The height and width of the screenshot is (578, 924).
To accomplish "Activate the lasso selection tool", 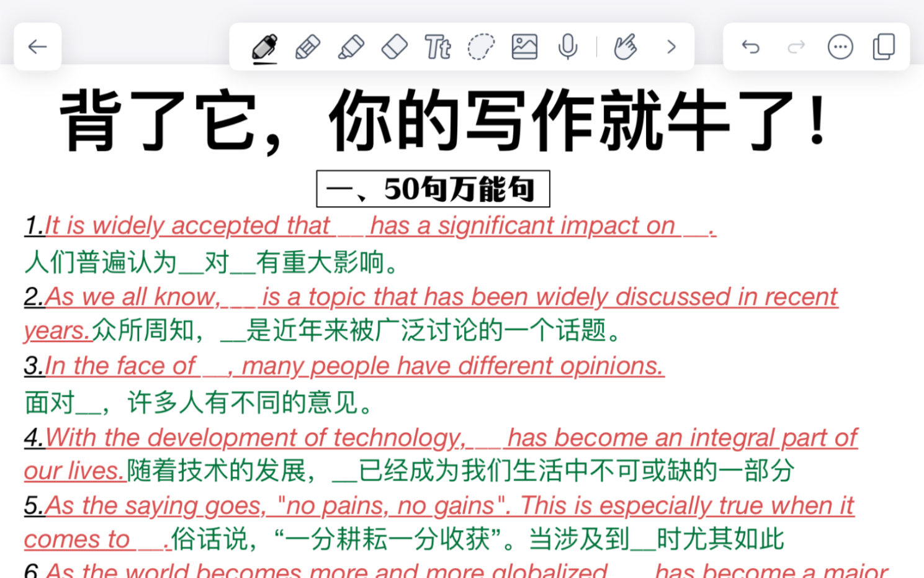I will pyautogui.click(x=481, y=47).
